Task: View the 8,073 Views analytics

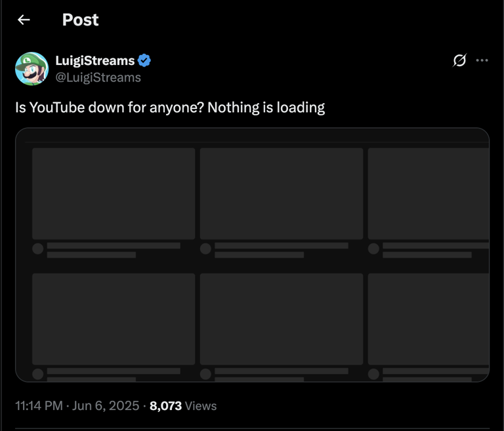Action: tap(183, 405)
